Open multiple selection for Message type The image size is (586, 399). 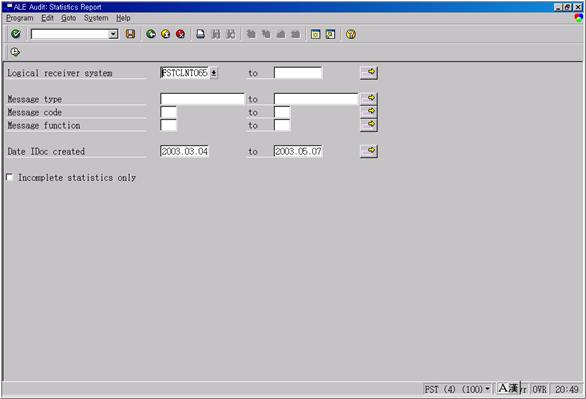coord(369,99)
